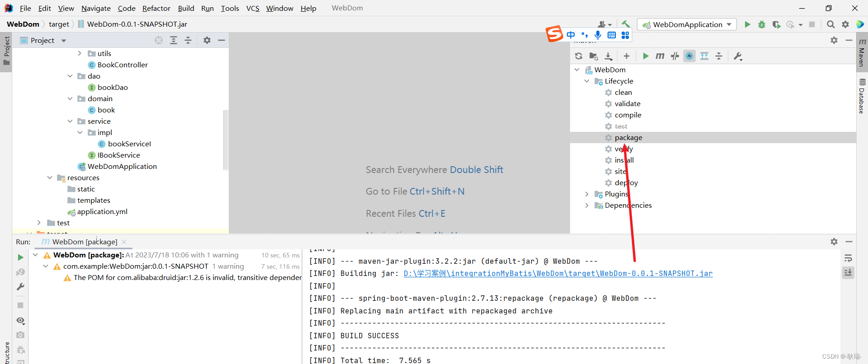Run WebDomApplication with green play button
Screen dimensions: 868x364
747,24
